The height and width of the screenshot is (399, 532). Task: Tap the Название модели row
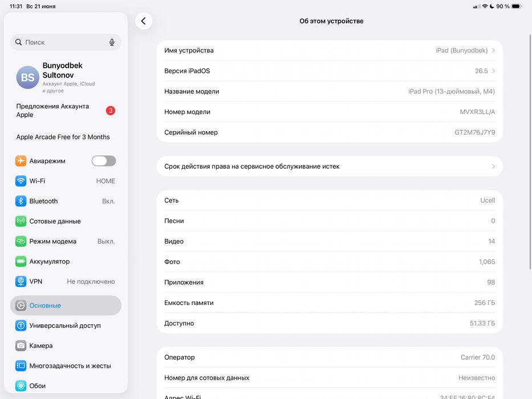pyautogui.click(x=330, y=91)
